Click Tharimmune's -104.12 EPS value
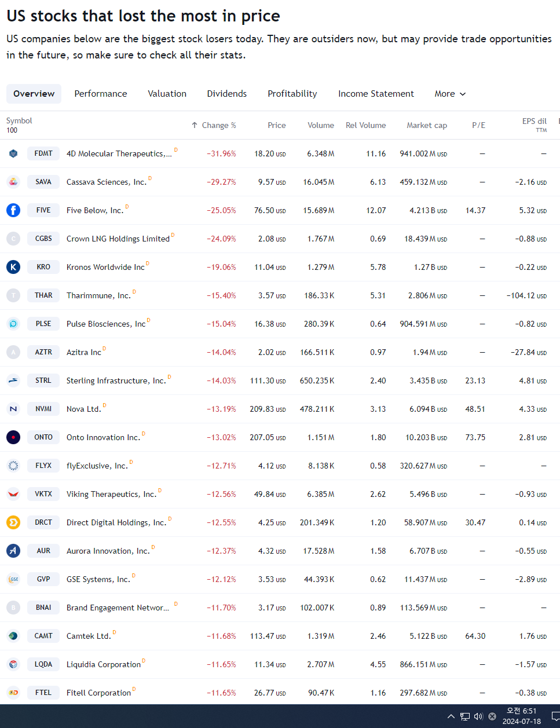Image resolution: width=560 pixels, height=728 pixels. point(526,295)
